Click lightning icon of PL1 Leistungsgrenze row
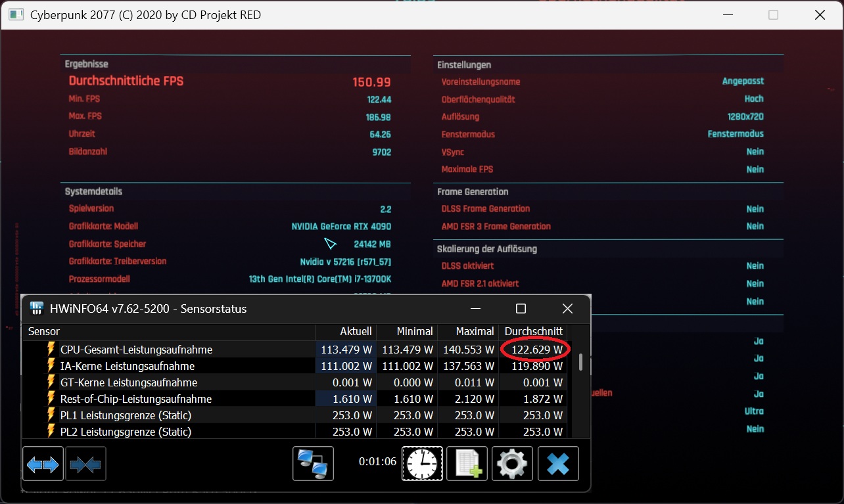 51,415
